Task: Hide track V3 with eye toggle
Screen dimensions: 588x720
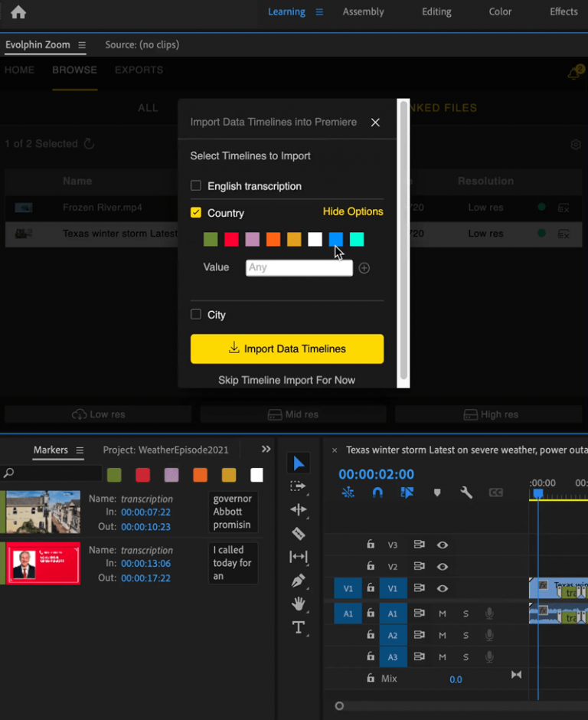Action: (443, 545)
